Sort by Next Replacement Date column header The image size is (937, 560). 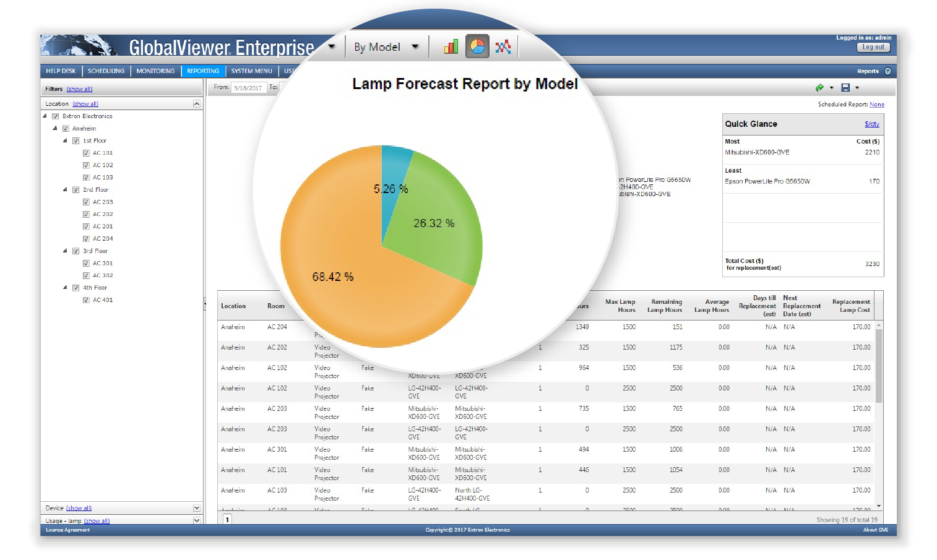(801, 306)
